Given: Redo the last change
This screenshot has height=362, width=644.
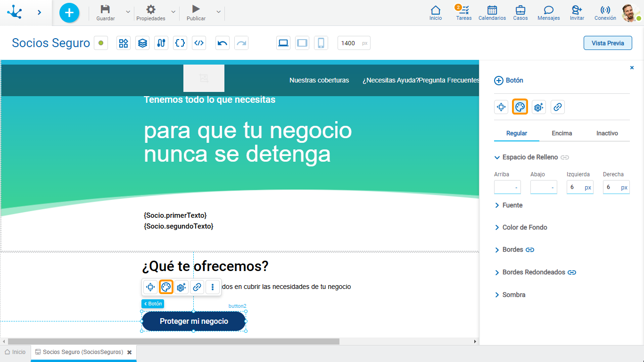Looking at the screenshot, I should (241, 43).
